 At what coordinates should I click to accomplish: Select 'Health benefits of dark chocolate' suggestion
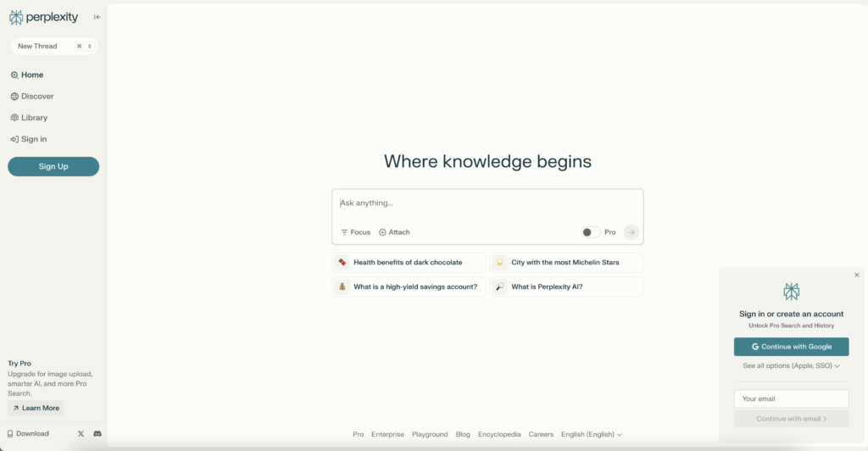click(x=409, y=263)
